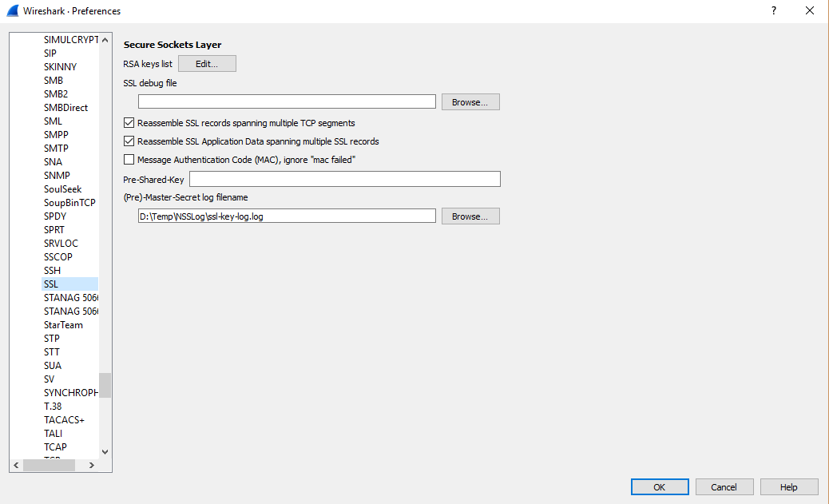Viewport: 829px width, 504px height.
Task: Click the vertical scrollbar thumb of protocol list
Action: (105, 385)
